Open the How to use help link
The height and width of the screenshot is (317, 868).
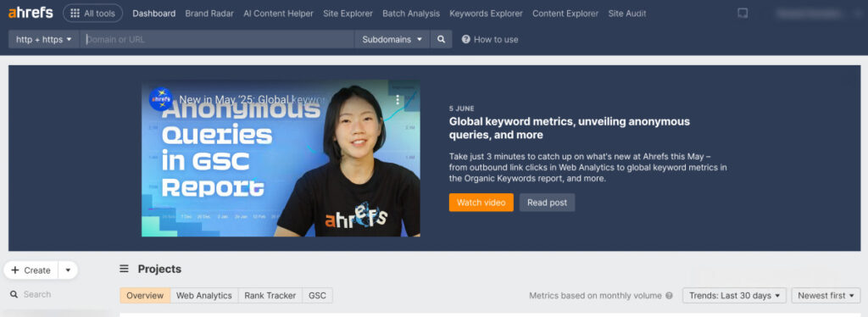point(490,39)
